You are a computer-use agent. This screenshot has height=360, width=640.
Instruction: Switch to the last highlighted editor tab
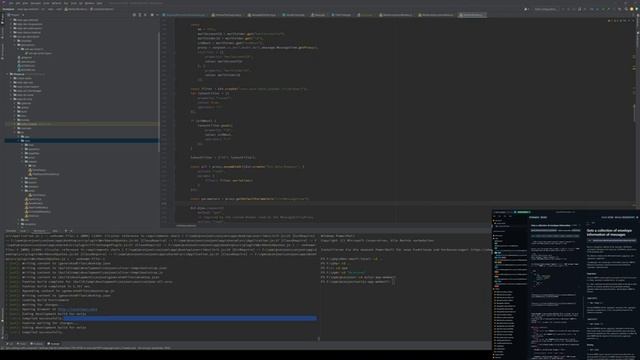pyautogui.click(x=472, y=15)
